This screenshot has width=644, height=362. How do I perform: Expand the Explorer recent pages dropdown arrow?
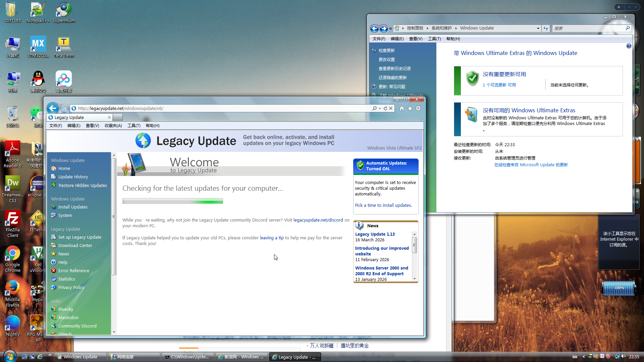coord(390,29)
